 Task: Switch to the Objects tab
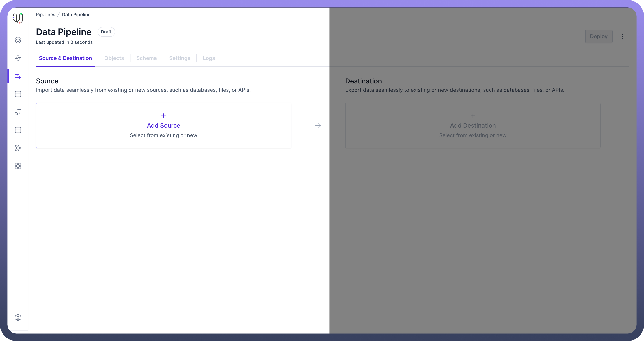click(x=114, y=58)
